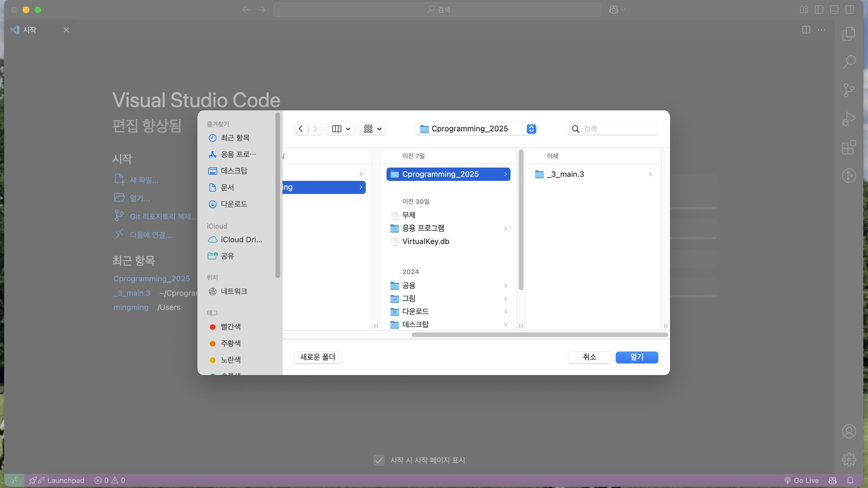Toggle secondary side bar icon in title bar
Viewport: 868px width, 488px height.
pos(850,9)
